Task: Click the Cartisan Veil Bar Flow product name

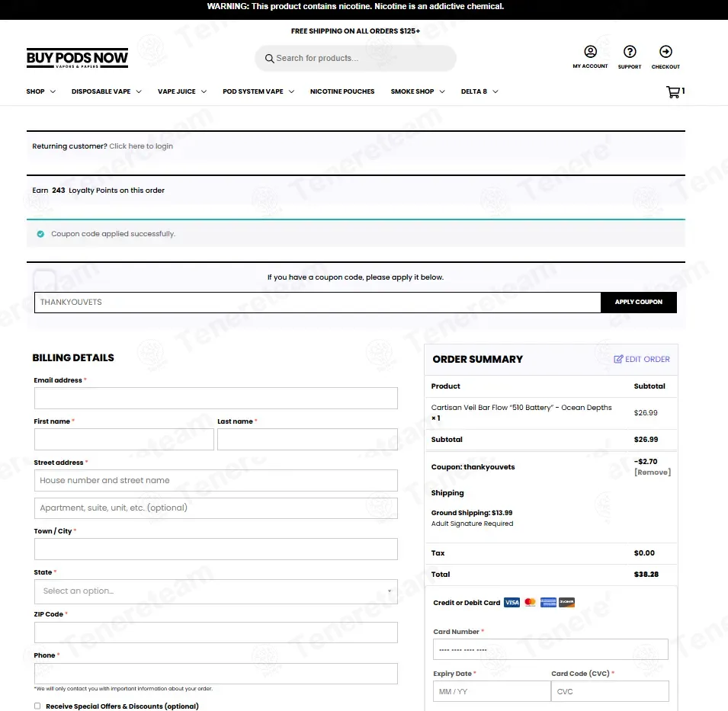Action: tap(521, 408)
